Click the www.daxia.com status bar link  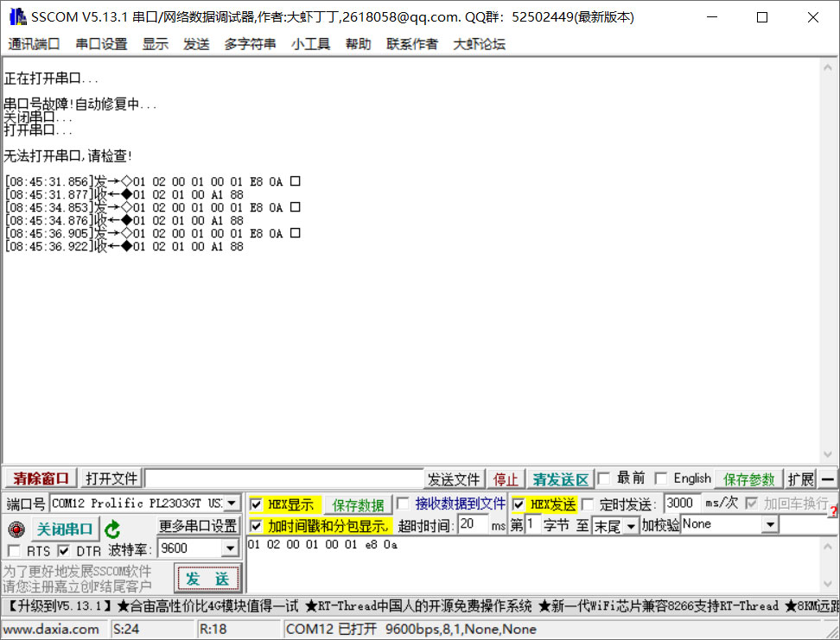tap(51, 630)
